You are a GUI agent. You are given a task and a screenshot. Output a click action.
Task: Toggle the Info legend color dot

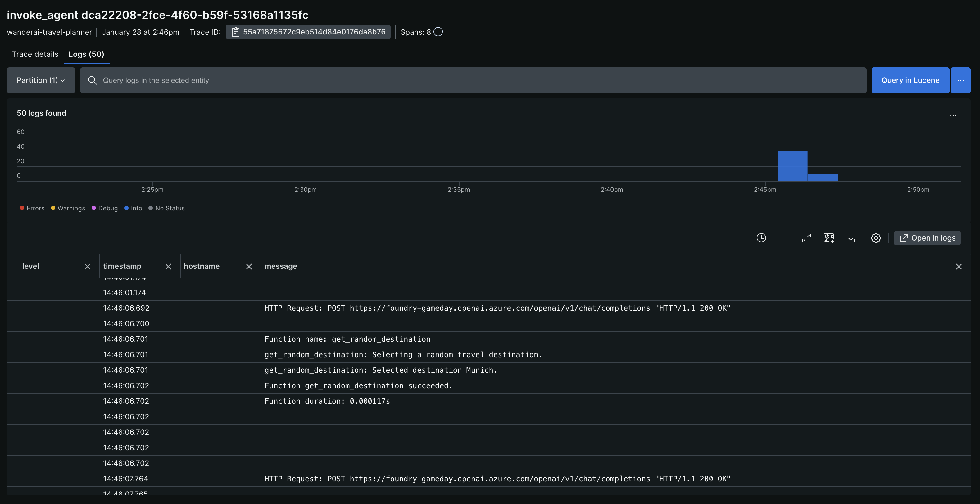(126, 208)
